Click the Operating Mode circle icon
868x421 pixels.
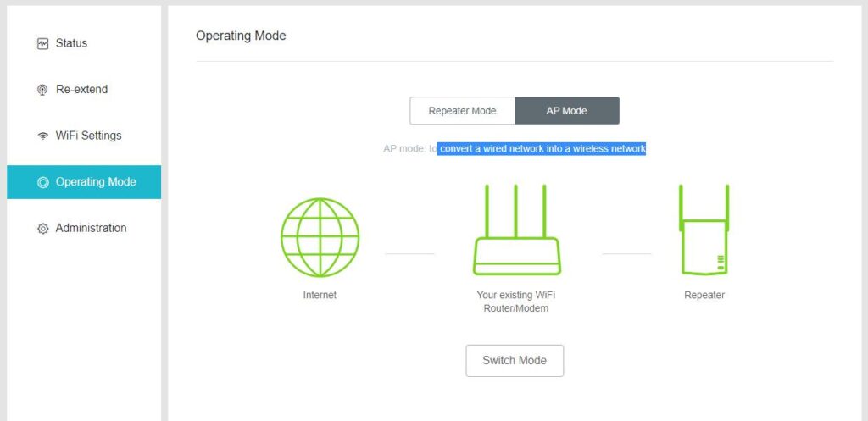tap(42, 182)
